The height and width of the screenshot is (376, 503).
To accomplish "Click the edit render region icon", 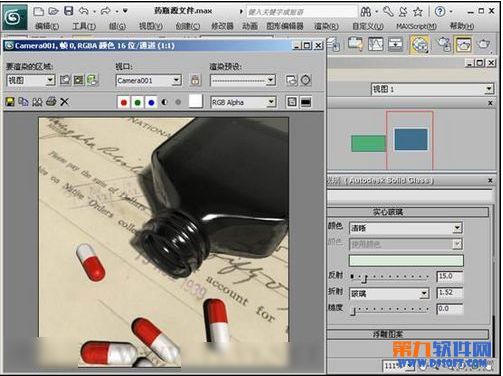I will pyautogui.click(x=65, y=80).
